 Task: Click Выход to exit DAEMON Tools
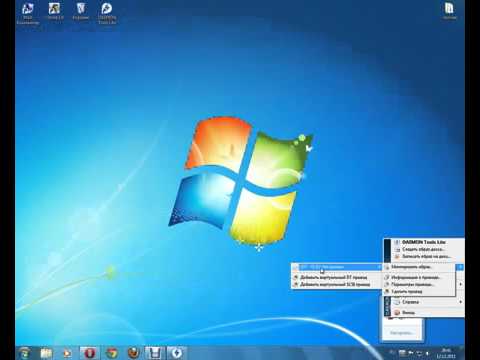tap(428, 313)
